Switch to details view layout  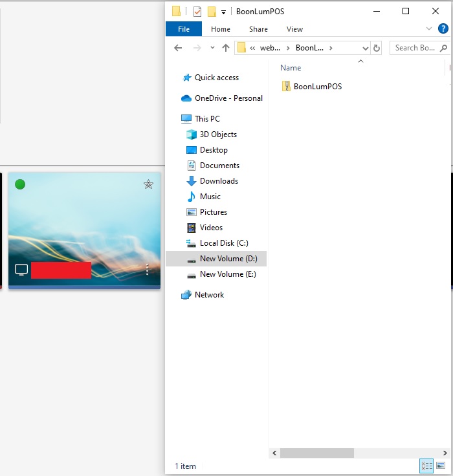(x=426, y=466)
